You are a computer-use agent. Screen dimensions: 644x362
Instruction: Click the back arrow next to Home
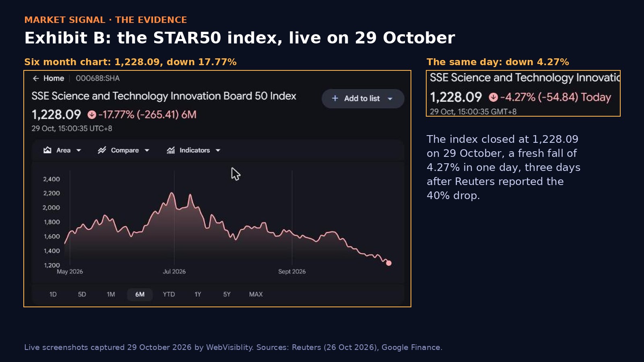(36, 78)
